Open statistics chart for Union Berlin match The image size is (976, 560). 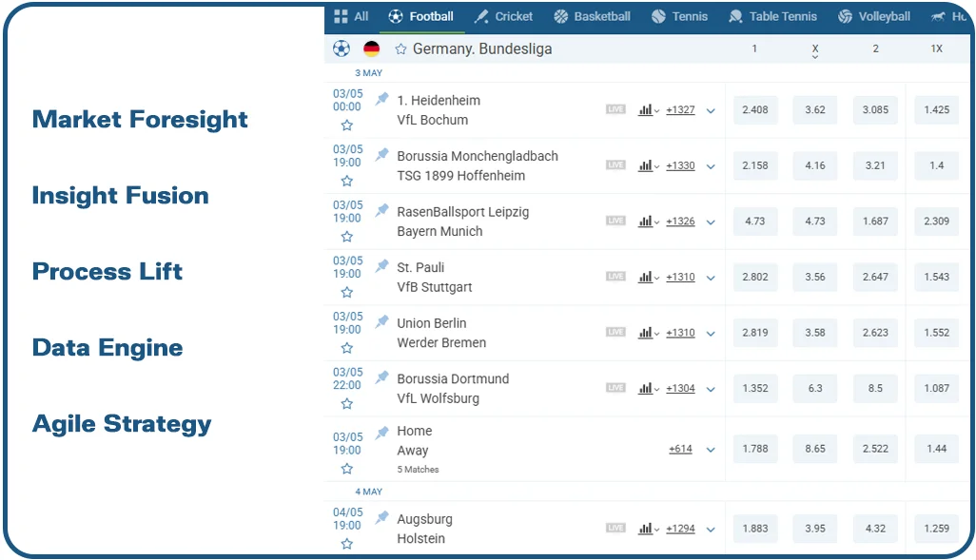[645, 333]
